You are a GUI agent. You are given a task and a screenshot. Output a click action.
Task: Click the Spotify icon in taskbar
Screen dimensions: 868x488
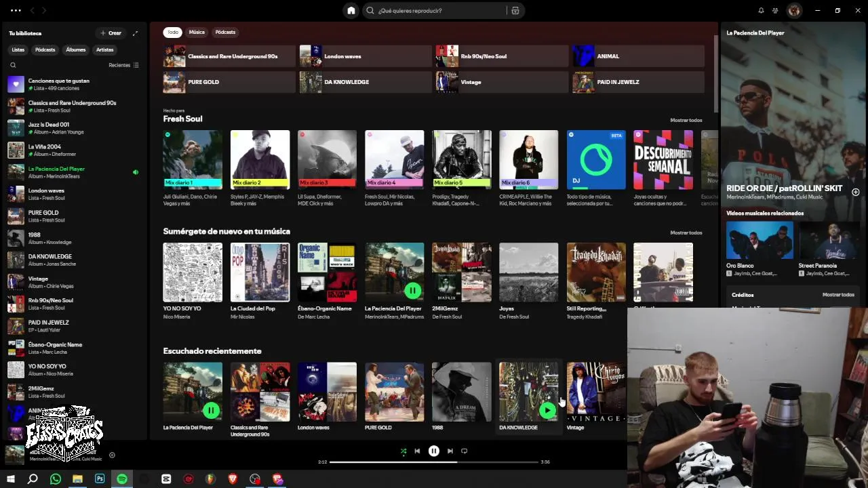pos(122,479)
